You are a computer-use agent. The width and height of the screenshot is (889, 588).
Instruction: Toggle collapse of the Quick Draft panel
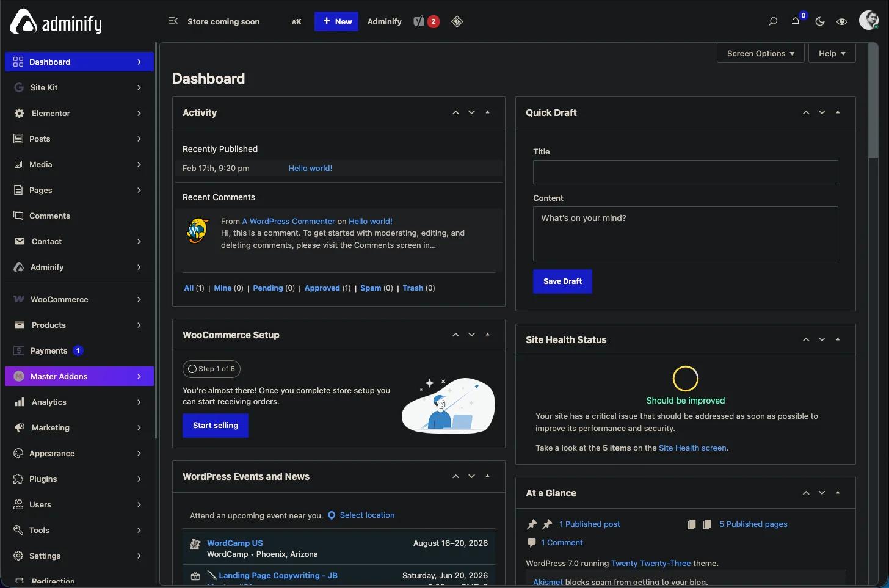[x=838, y=112]
